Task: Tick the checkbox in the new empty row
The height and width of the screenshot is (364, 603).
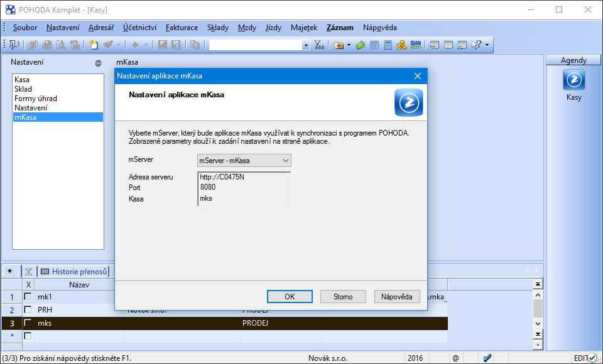Action: pos(28,336)
